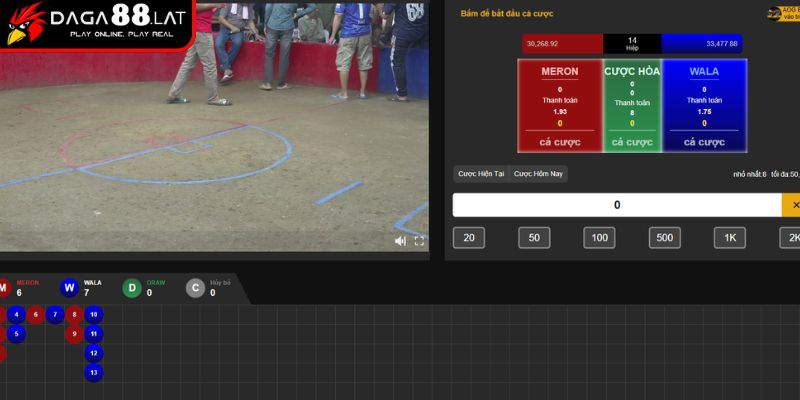Image resolution: width=800 pixels, height=400 pixels.
Task: Click the blue W Wala icon
Action: pos(69,288)
